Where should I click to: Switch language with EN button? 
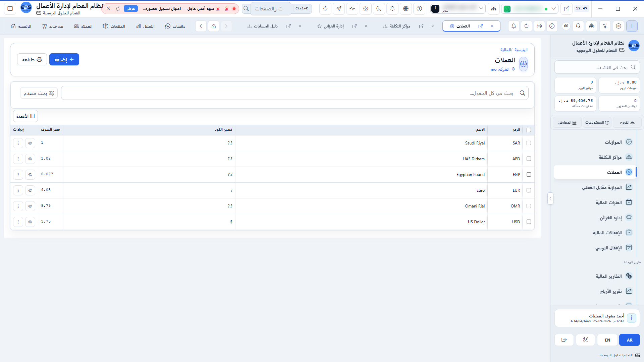pos(607,340)
